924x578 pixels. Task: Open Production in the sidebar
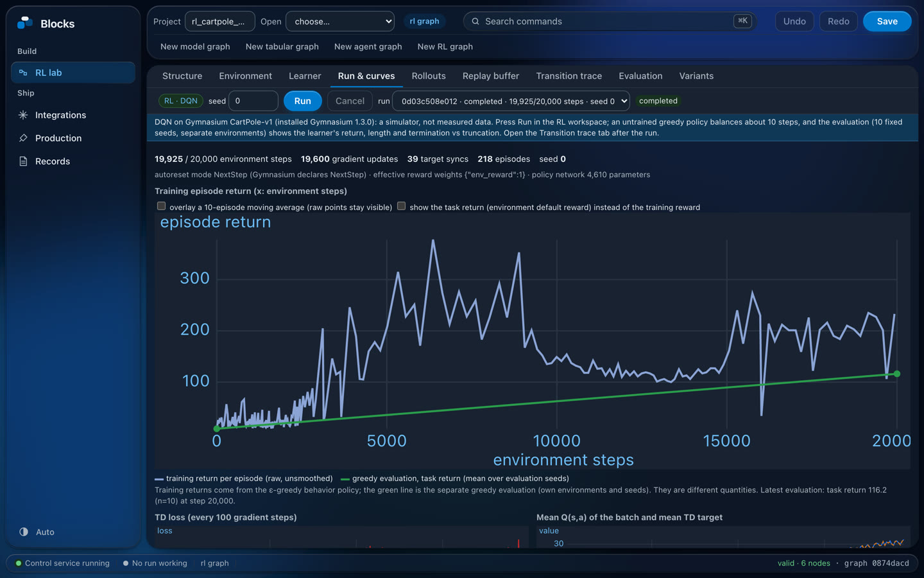(73, 138)
